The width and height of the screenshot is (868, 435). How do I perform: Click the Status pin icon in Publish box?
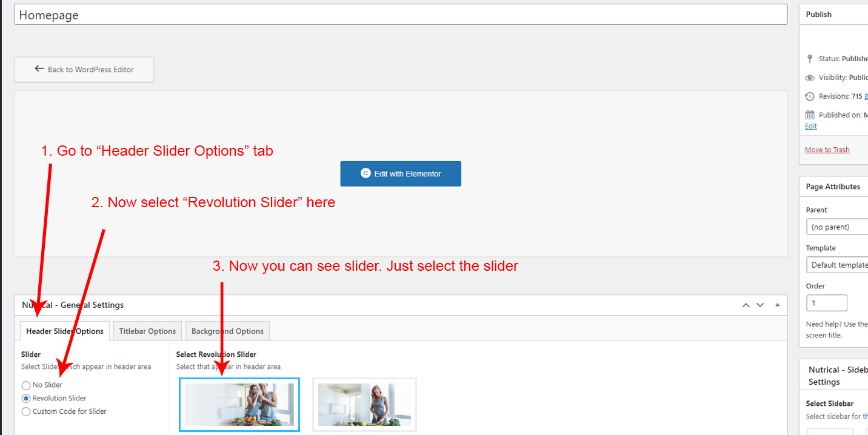click(x=810, y=59)
